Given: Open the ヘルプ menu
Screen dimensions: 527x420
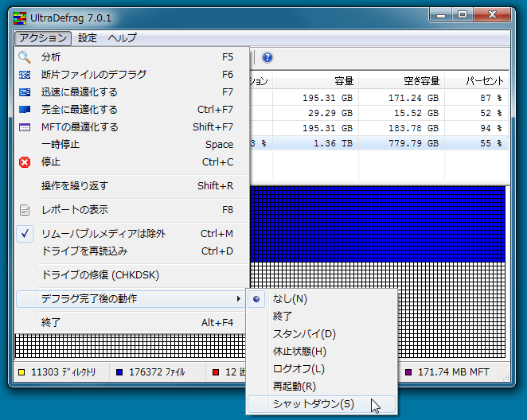Looking at the screenshot, I should pos(122,38).
